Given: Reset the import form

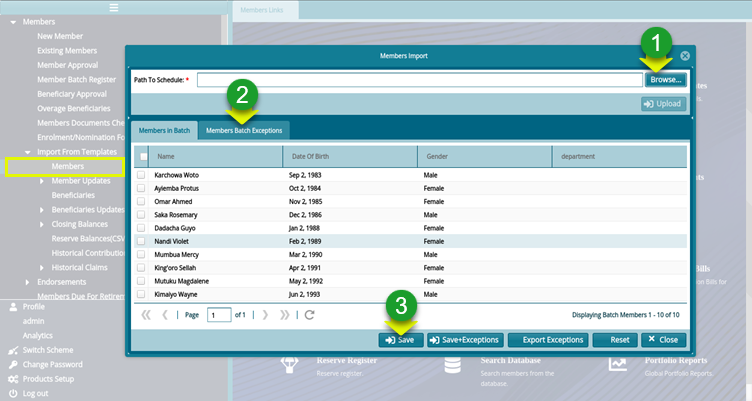Looking at the screenshot, I should tap(615, 340).
